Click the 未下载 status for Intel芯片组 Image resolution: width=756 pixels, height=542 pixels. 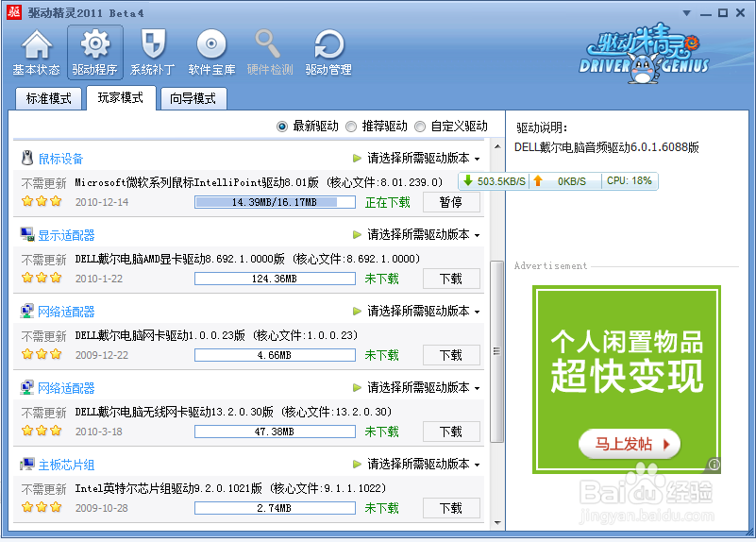pos(382,508)
